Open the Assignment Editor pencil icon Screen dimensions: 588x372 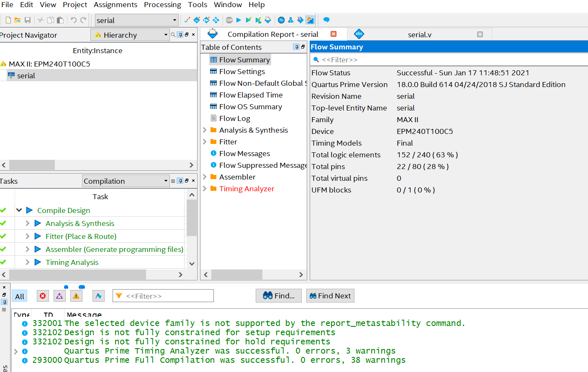tap(187, 20)
